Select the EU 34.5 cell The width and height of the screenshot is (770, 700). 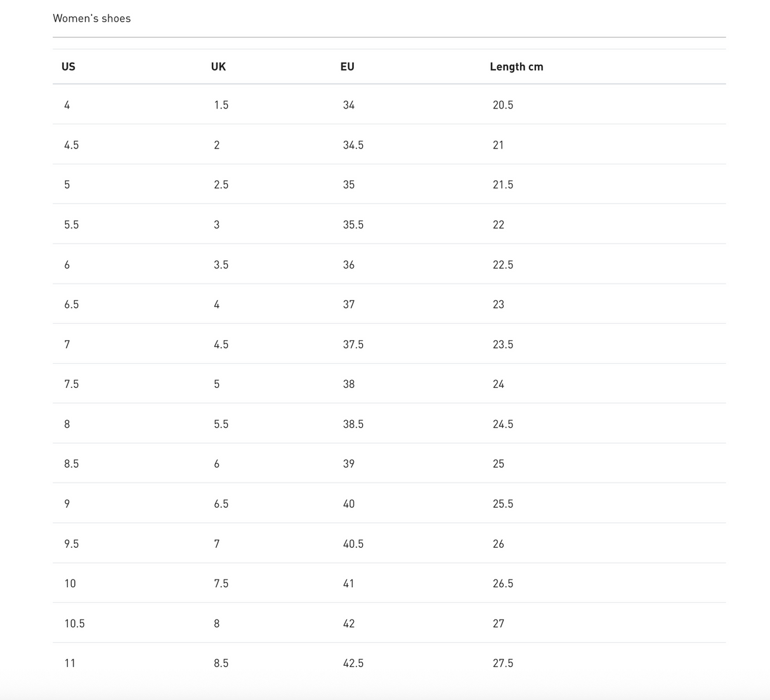click(353, 145)
